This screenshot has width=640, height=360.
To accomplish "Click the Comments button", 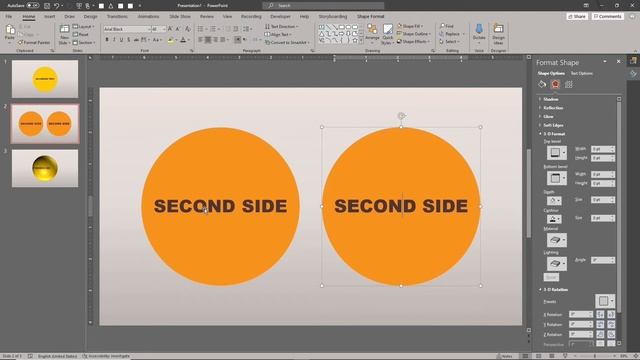I will coord(608,16).
